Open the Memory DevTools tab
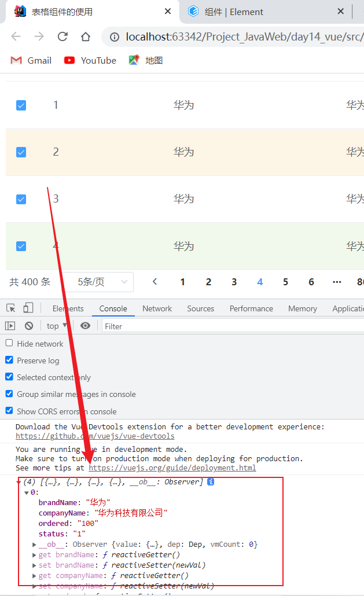Screen dimensions: 364x596 click(x=303, y=308)
